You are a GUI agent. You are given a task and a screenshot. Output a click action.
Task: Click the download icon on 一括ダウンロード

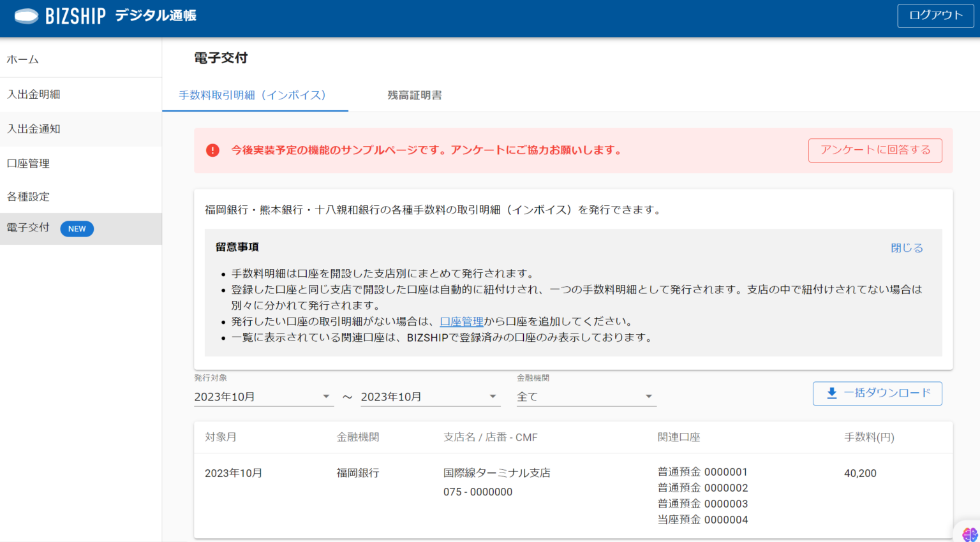[x=831, y=393]
